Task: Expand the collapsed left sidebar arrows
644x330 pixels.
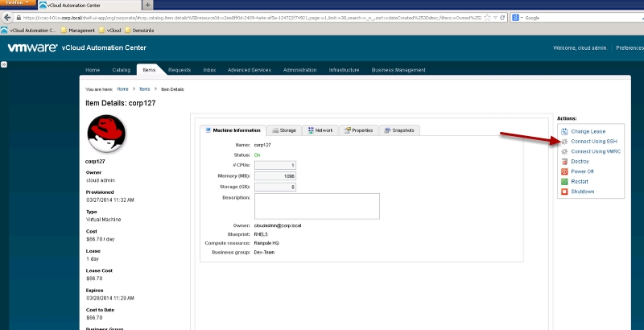Action: coord(4,64)
